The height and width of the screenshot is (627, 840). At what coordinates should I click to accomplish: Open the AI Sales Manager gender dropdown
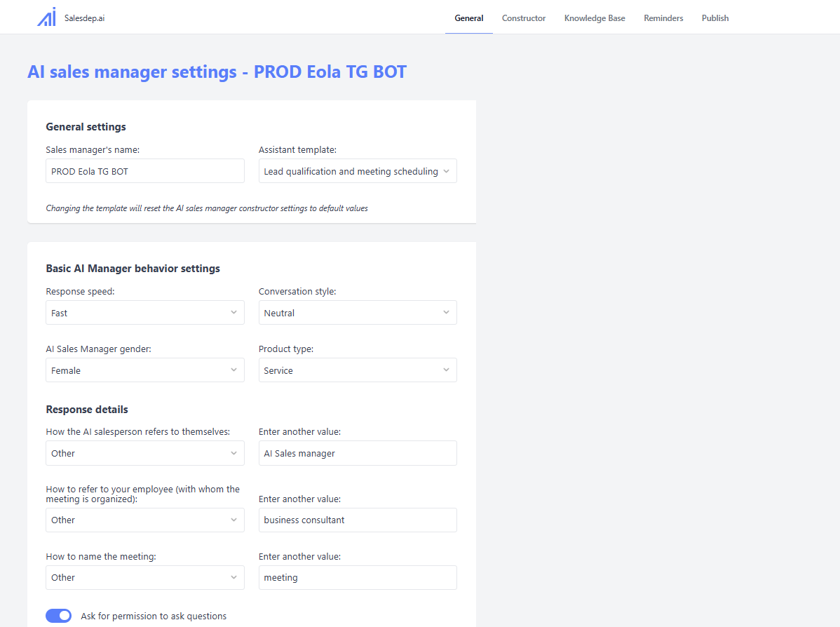[x=145, y=370]
